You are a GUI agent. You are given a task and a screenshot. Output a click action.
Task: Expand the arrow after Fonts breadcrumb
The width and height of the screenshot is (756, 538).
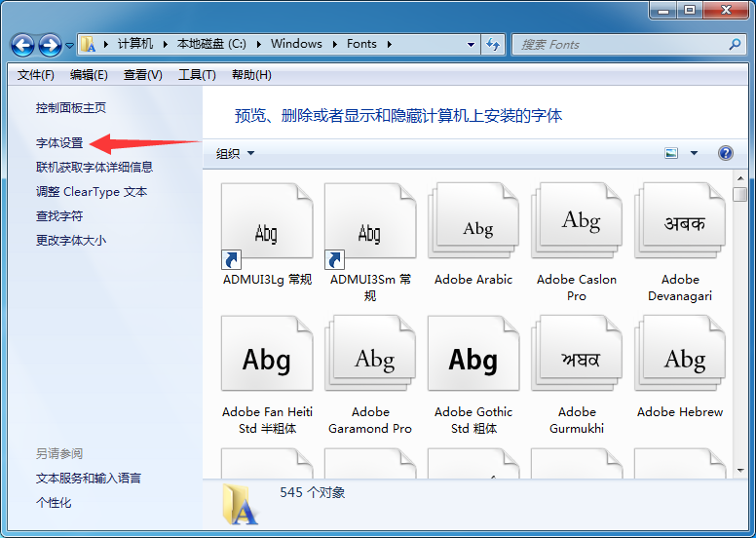[x=389, y=45]
